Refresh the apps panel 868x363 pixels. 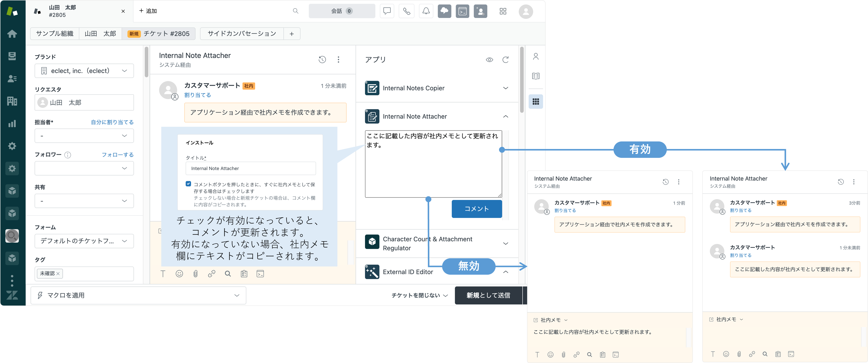pos(505,59)
